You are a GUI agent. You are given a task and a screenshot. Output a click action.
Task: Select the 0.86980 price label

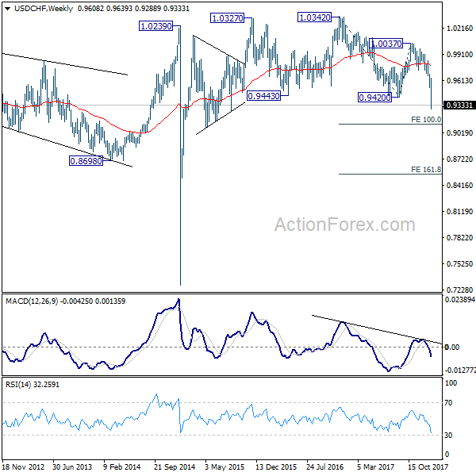(86, 160)
